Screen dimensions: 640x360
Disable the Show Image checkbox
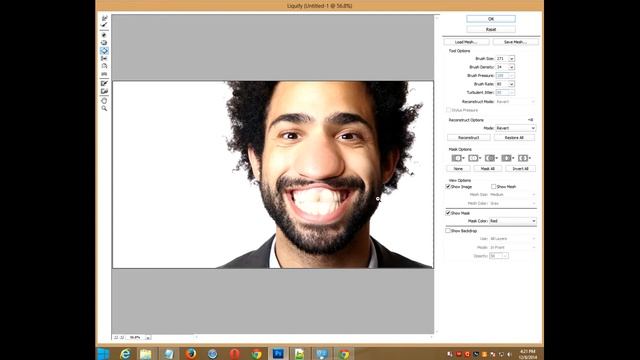click(x=448, y=187)
